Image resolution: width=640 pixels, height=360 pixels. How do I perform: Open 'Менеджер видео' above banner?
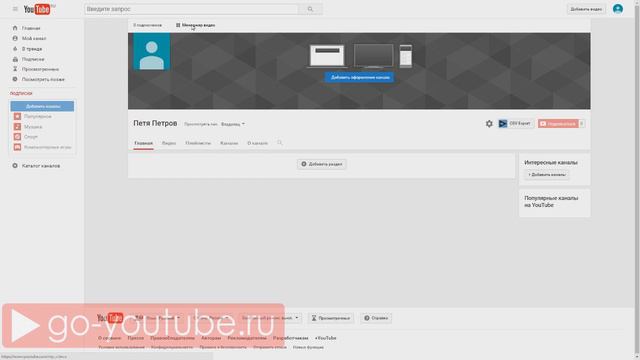[x=196, y=25]
